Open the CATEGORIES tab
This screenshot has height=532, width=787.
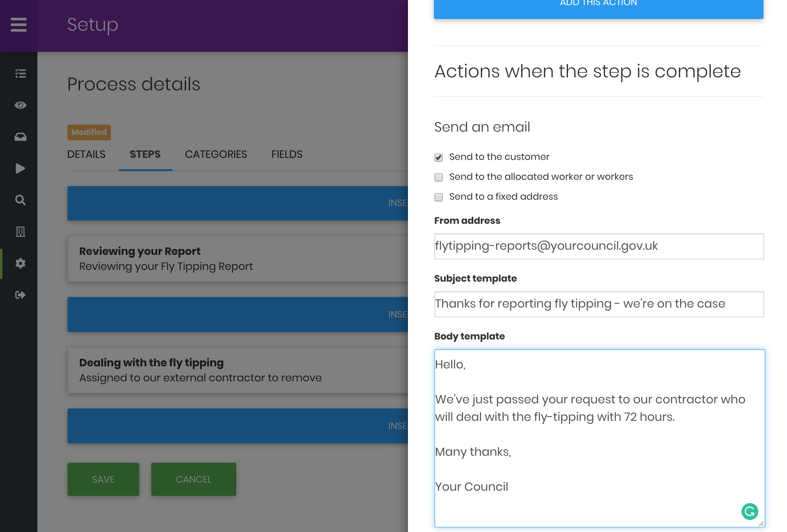tap(216, 155)
